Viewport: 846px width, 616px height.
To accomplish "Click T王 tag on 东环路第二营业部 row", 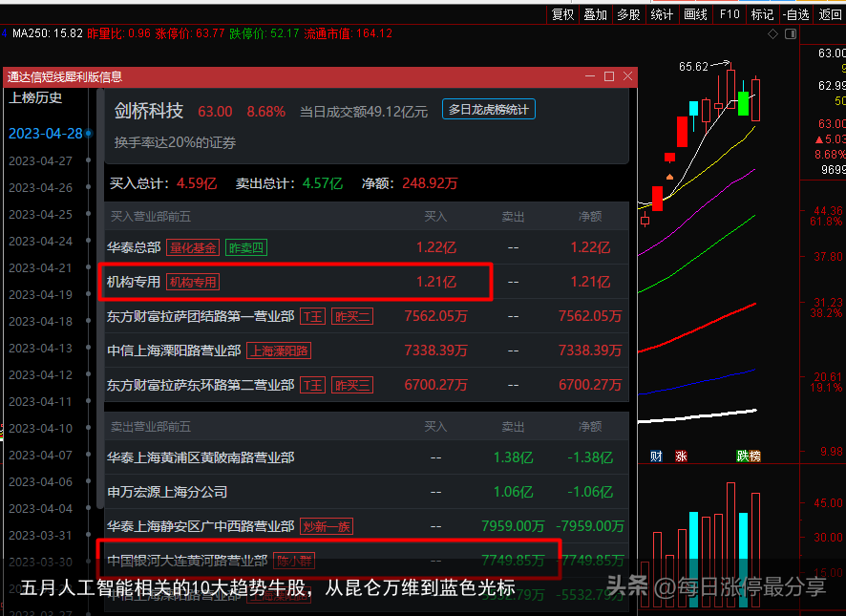I will (x=312, y=386).
